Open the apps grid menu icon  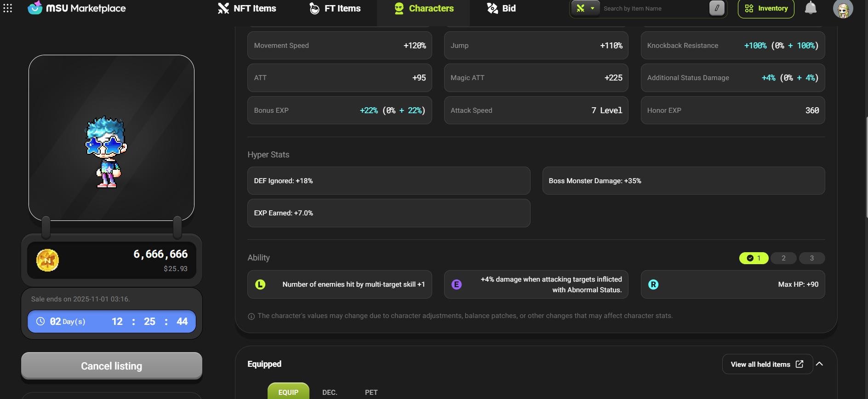8,8
